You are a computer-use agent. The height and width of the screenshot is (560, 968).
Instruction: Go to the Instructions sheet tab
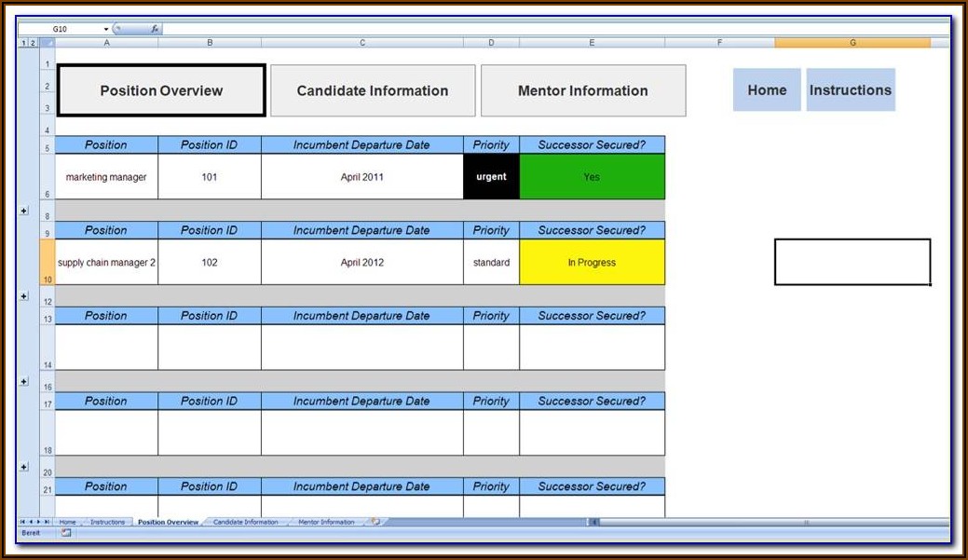click(x=107, y=522)
